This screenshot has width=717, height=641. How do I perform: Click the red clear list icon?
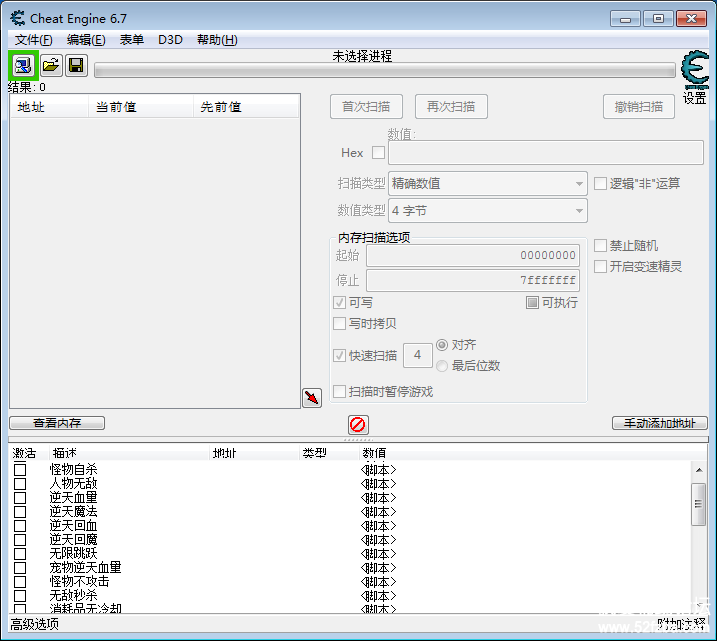(x=358, y=424)
